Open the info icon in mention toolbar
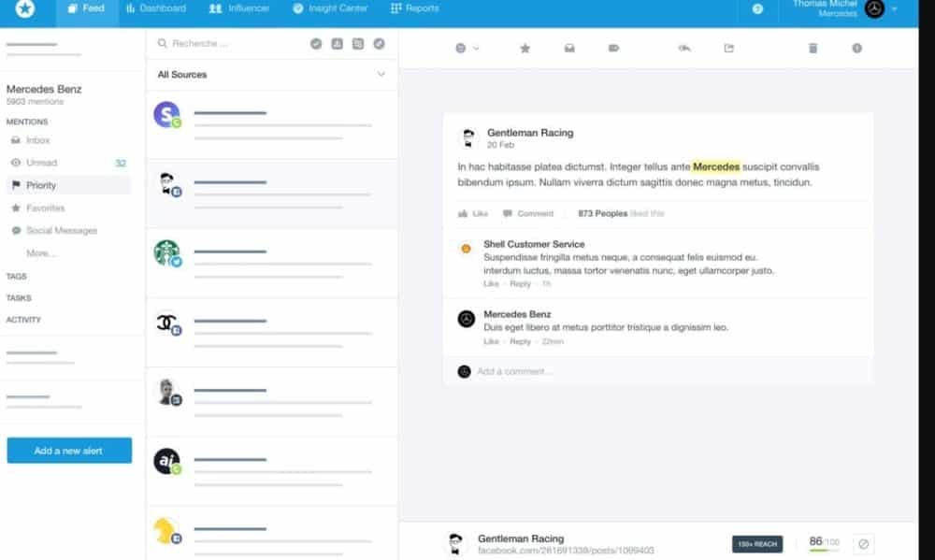Viewport: 935px width, 560px height. point(856,49)
